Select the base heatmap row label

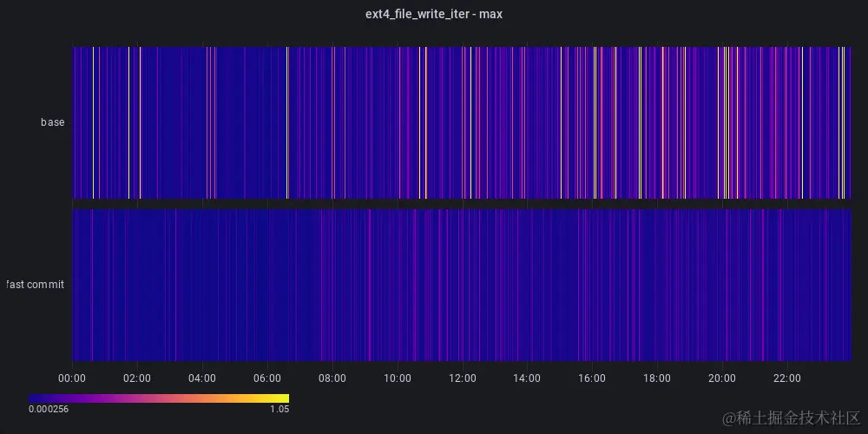(x=53, y=122)
